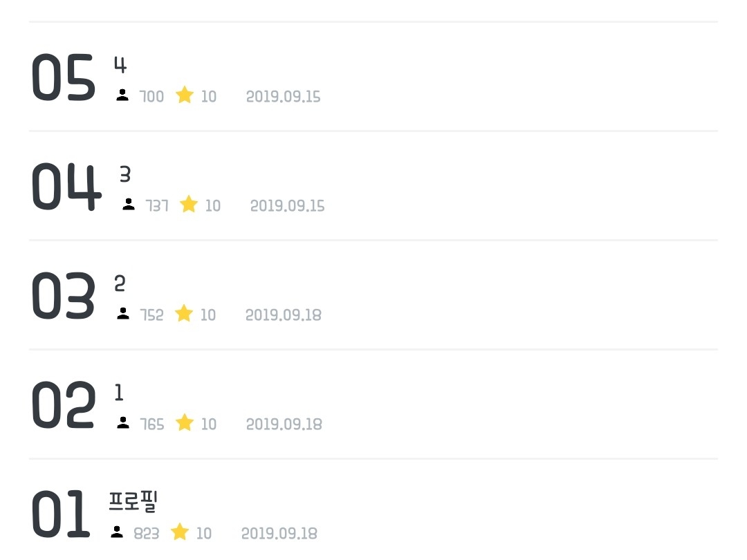Select the large 05 episode number

coord(63,79)
